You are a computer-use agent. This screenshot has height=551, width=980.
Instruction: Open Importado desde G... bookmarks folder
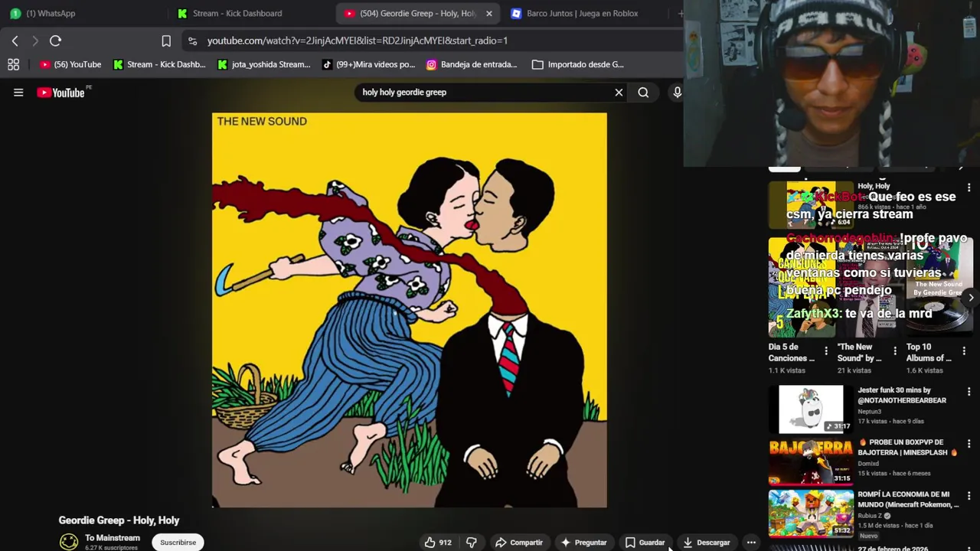click(578, 64)
